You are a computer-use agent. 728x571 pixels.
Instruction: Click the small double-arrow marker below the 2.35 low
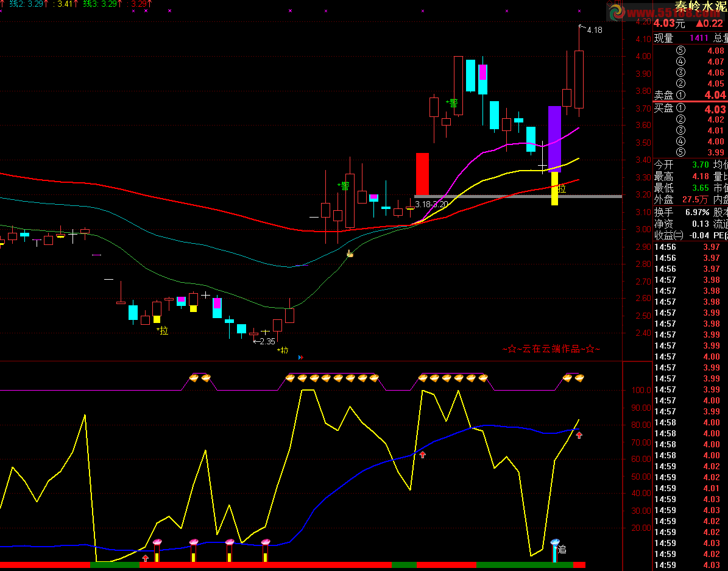coord(301,357)
